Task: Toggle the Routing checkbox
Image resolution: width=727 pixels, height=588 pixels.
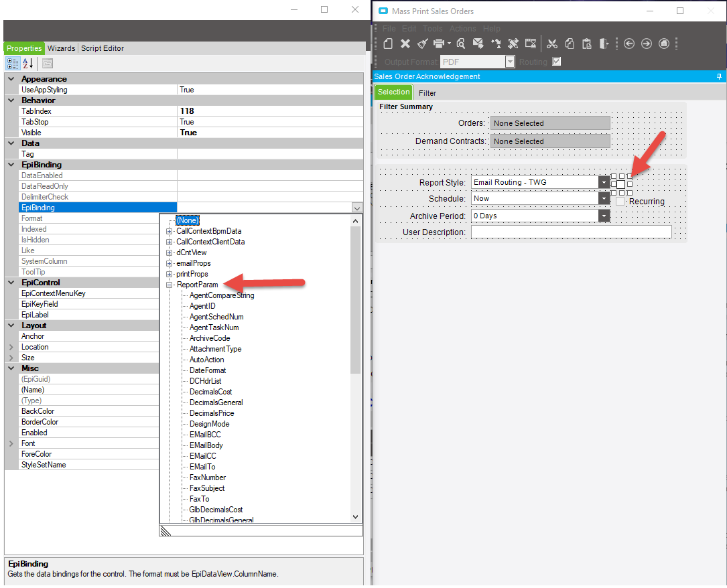Action: pos(557,61)
